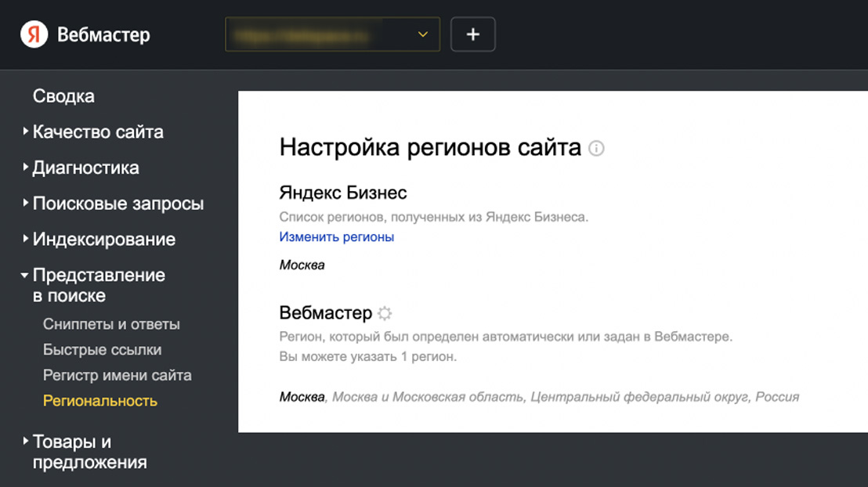Click the gear icon beside Вебмастер heading

(x=385, y=313)
